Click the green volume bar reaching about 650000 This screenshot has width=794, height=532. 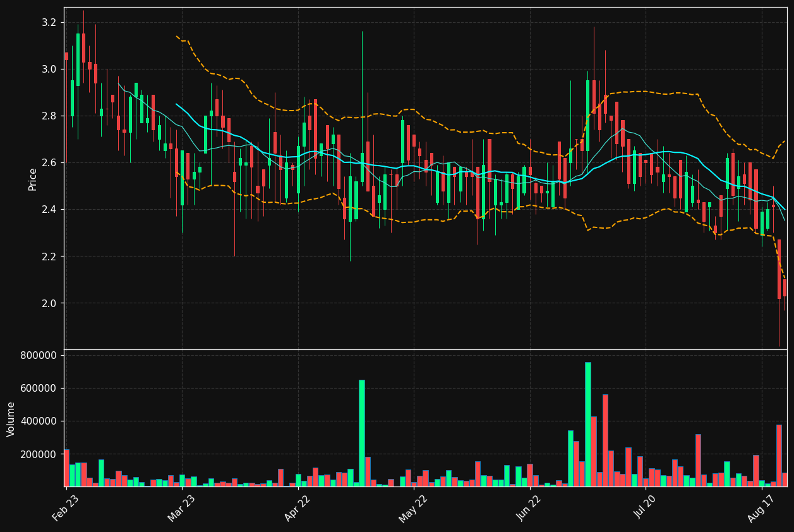(362, 433)
